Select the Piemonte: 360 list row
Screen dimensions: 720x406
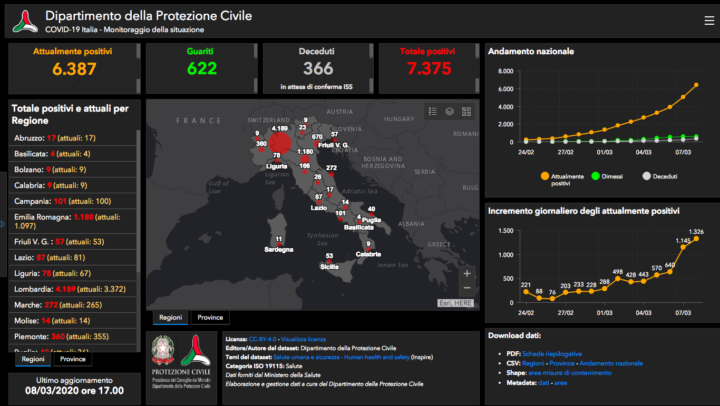click(73, 337)
